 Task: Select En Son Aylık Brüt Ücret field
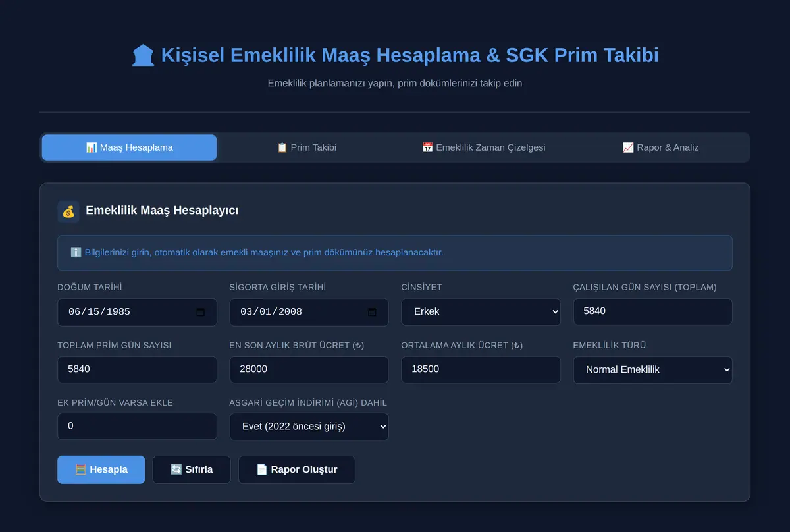pos(309,369)
